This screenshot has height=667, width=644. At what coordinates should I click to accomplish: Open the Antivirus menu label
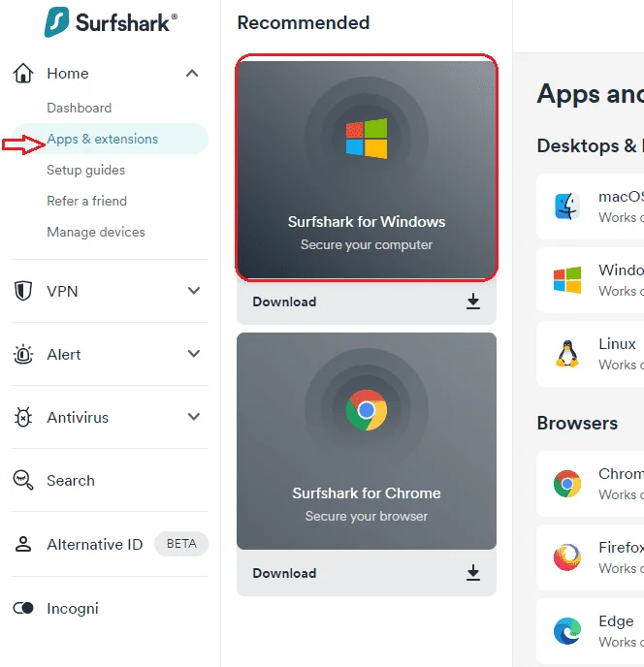78,417
